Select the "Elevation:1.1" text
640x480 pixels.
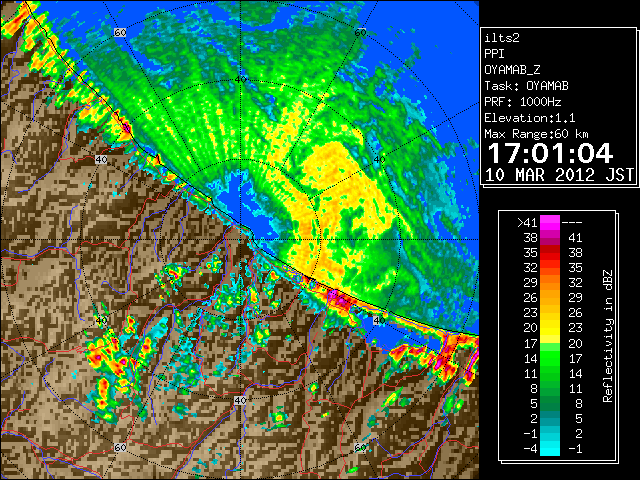click(x=530, y=118)
